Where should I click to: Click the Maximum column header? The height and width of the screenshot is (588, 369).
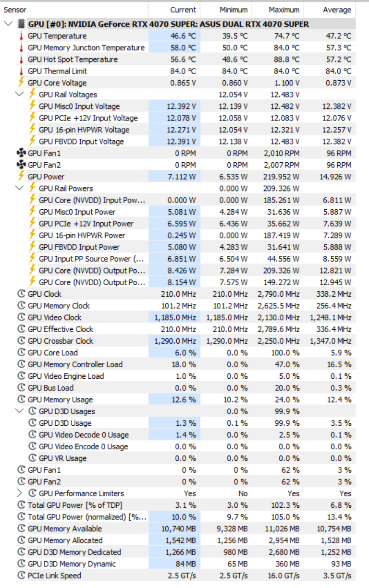click(x=284, y=10)
